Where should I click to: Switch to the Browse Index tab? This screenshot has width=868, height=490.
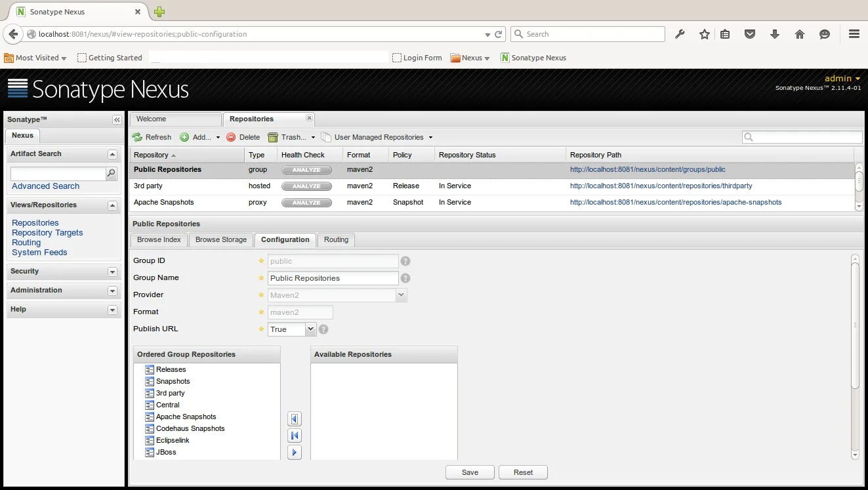coord(159,240)
